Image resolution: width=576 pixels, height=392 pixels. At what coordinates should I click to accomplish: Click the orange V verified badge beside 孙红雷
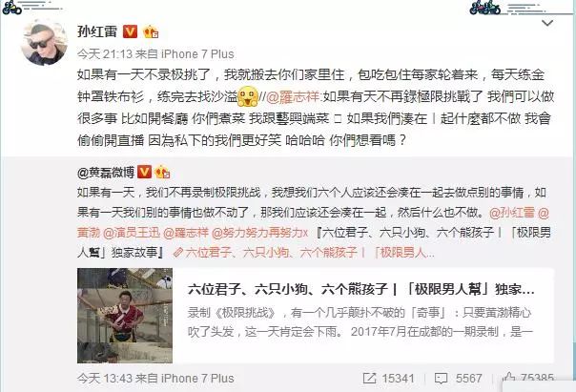click(130, 32)
